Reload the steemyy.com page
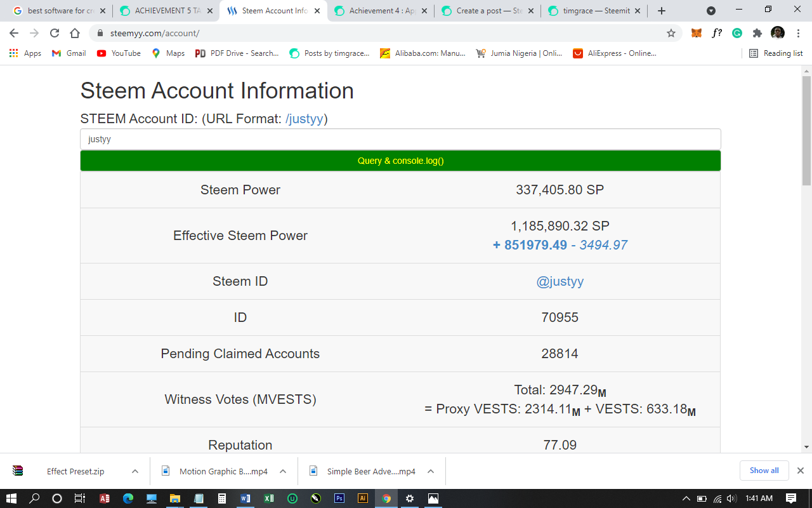 55,33
